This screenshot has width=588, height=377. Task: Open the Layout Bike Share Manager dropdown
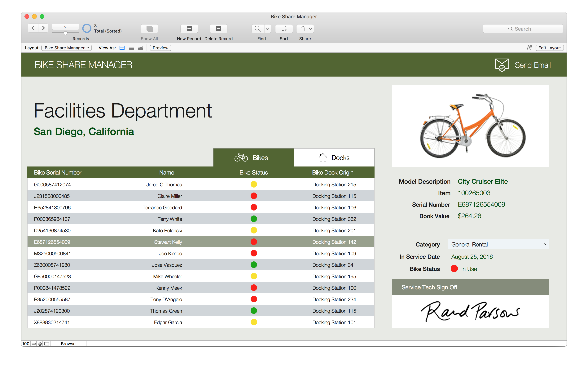tap(67, 48)
